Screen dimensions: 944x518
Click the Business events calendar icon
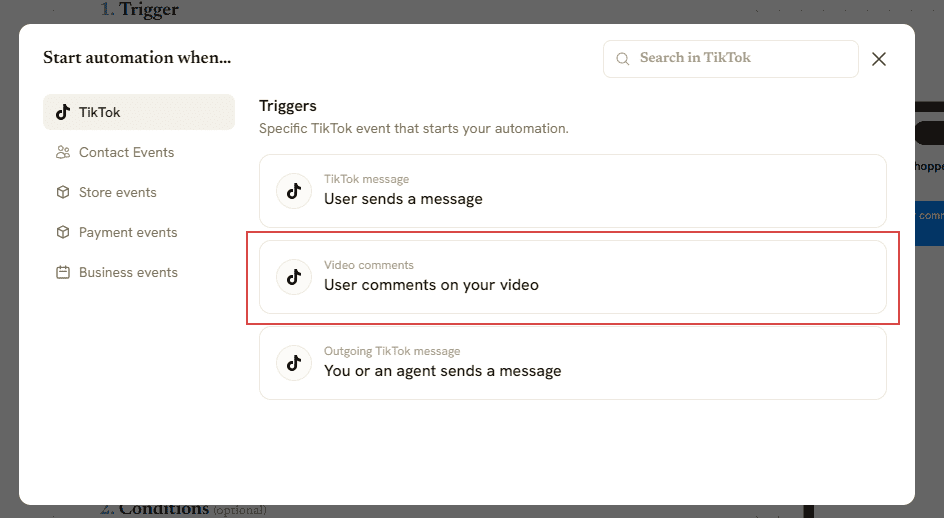click(63, 272)
